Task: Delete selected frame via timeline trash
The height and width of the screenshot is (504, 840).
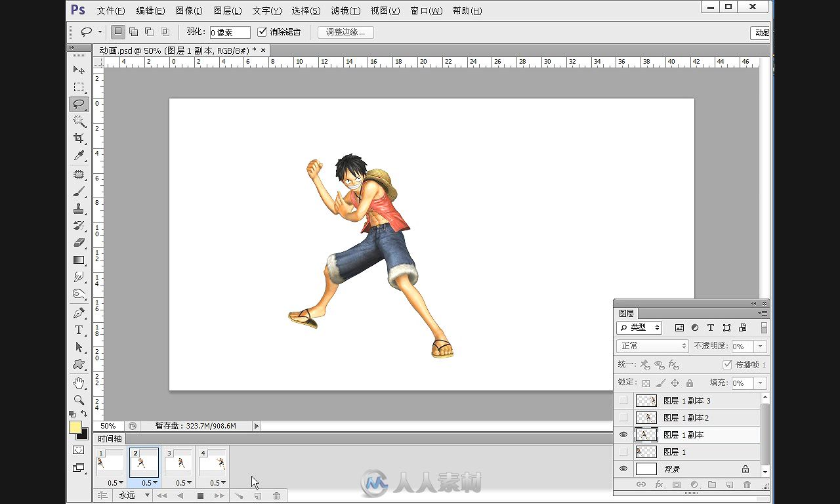Action: (x=276, y=496)
